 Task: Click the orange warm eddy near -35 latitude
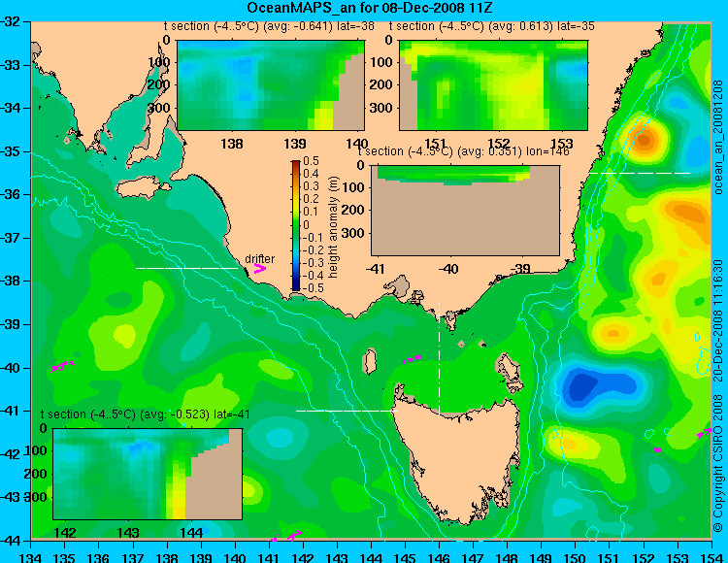[645, 139]
